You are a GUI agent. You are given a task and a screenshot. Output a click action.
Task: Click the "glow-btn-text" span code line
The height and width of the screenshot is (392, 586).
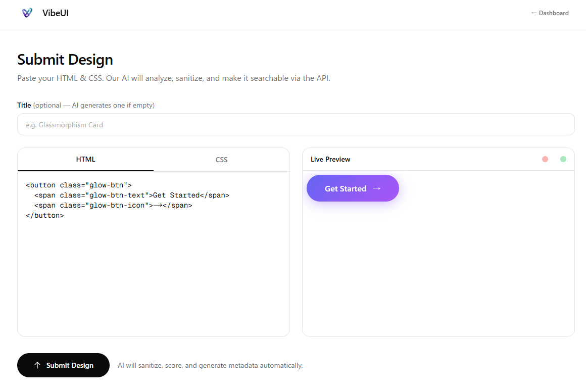(131, 195)
